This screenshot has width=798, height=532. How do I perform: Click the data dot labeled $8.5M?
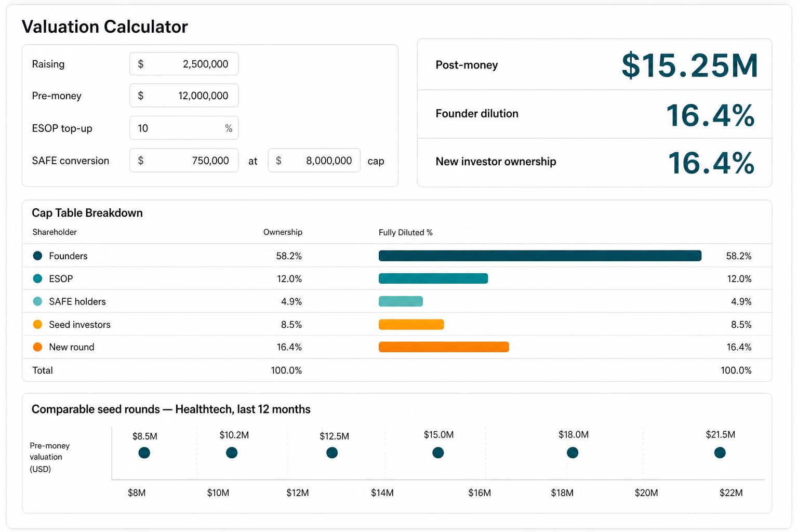(x=144, y=453)
